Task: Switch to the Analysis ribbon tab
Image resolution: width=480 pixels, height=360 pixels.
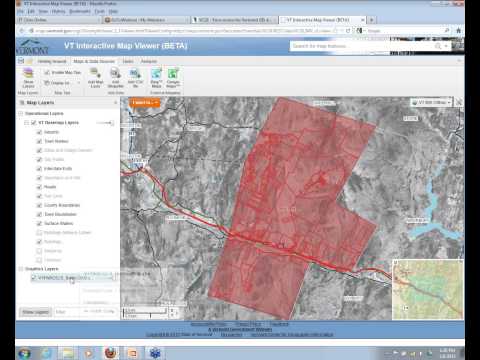Action: pyautogui.click(x=149, y=61)
